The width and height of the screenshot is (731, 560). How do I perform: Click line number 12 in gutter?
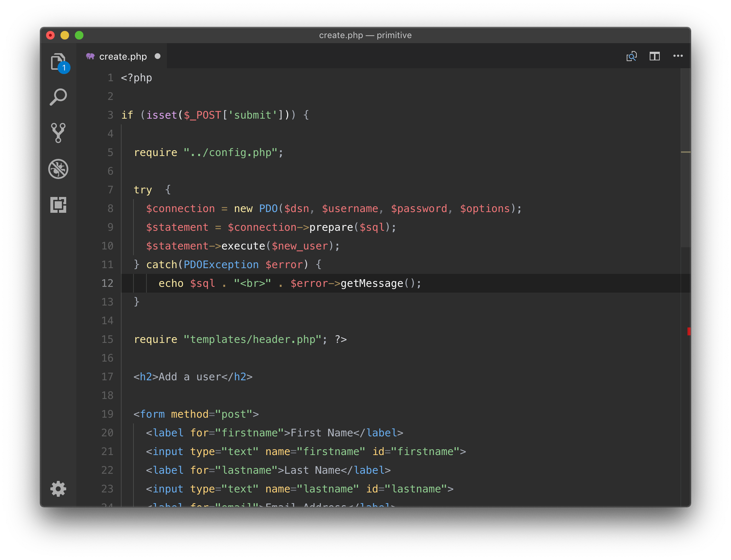click(107, 283)
